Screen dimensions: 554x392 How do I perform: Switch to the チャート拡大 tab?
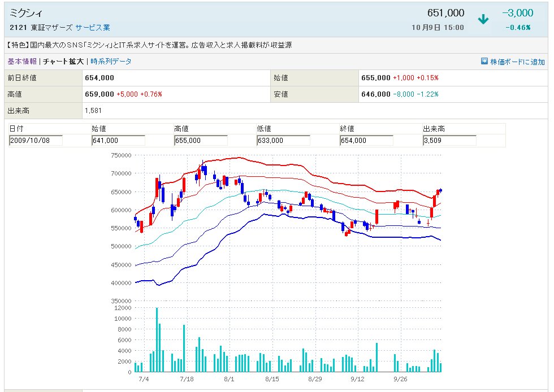click(x=63, y=62)
